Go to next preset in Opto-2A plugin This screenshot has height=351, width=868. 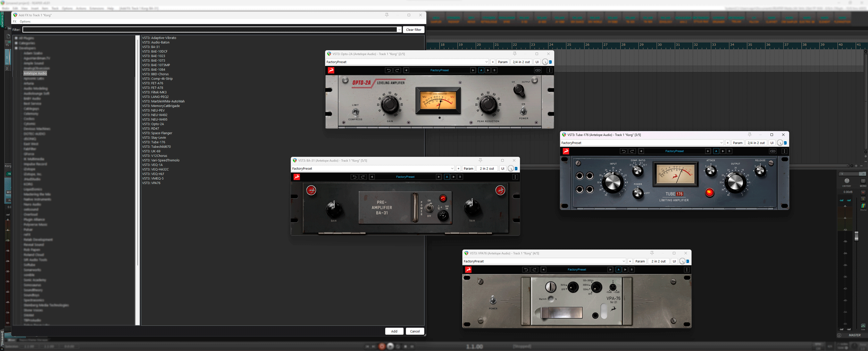click(473, 70)
